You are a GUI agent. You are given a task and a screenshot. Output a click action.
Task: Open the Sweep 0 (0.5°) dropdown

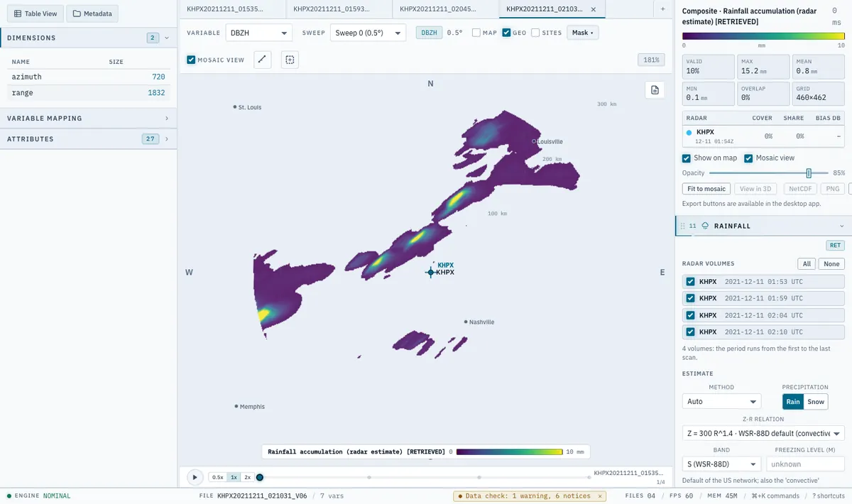coord(368,33)
